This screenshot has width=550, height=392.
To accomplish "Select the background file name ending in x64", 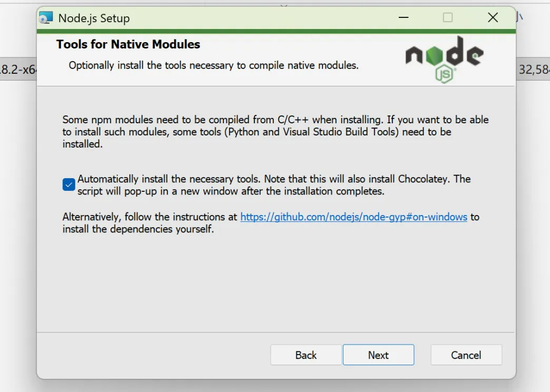I will coord(17,69).
